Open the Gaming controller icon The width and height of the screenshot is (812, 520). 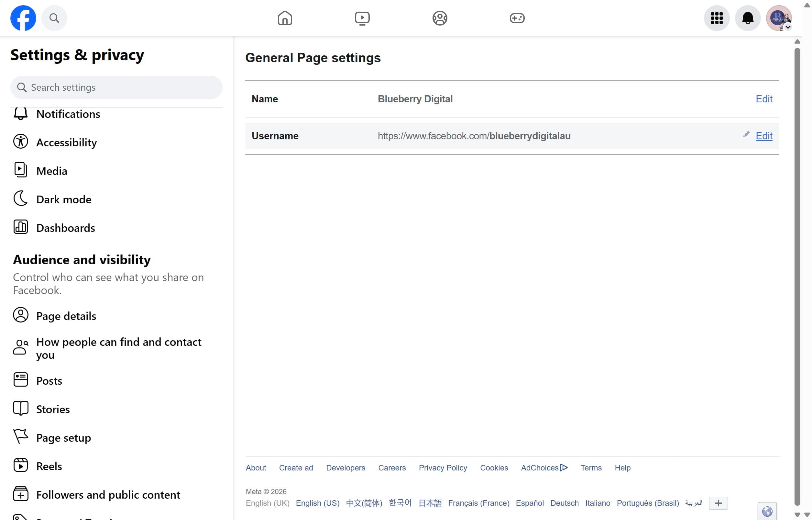[517, 18]
